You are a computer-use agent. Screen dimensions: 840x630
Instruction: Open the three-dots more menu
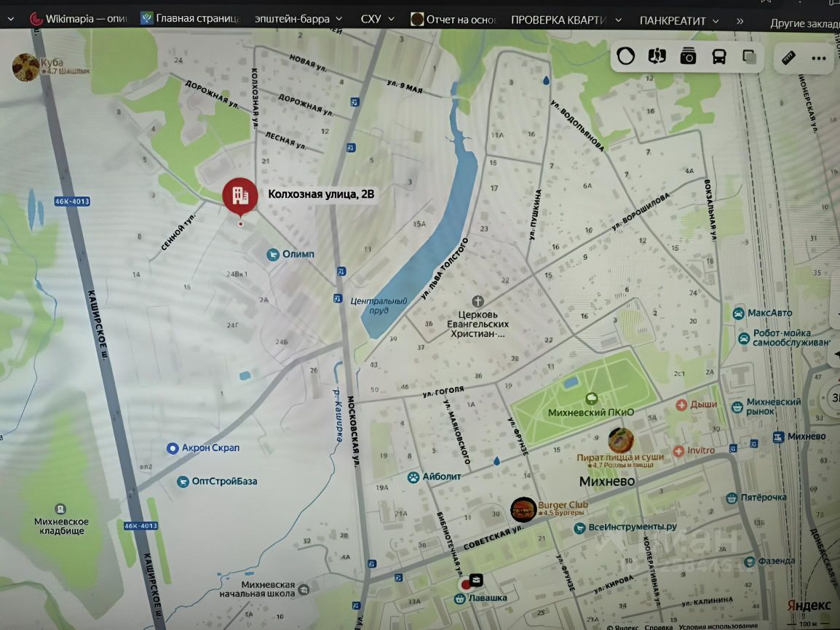coord(819,58)
